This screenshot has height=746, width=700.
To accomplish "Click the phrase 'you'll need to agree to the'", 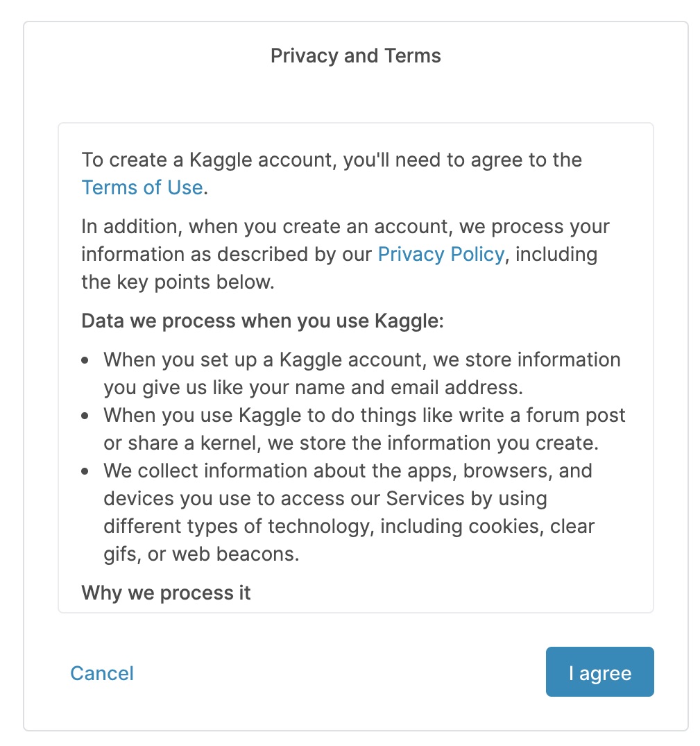I will (x=463, y=160).
